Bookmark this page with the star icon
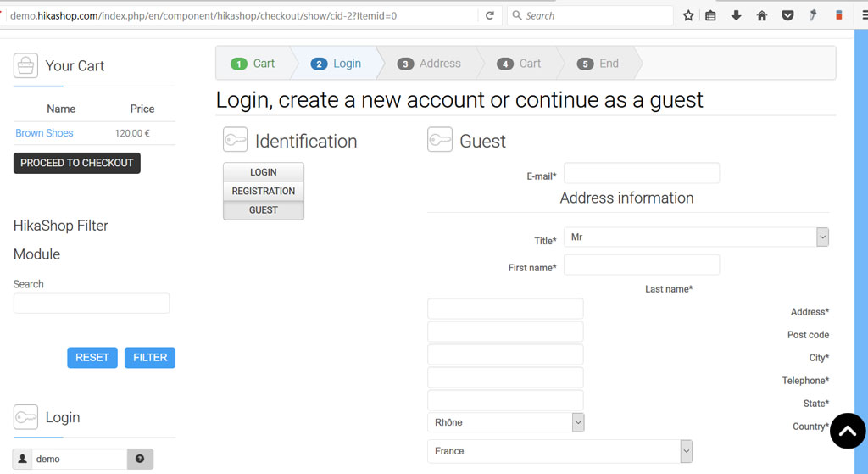 688,15
